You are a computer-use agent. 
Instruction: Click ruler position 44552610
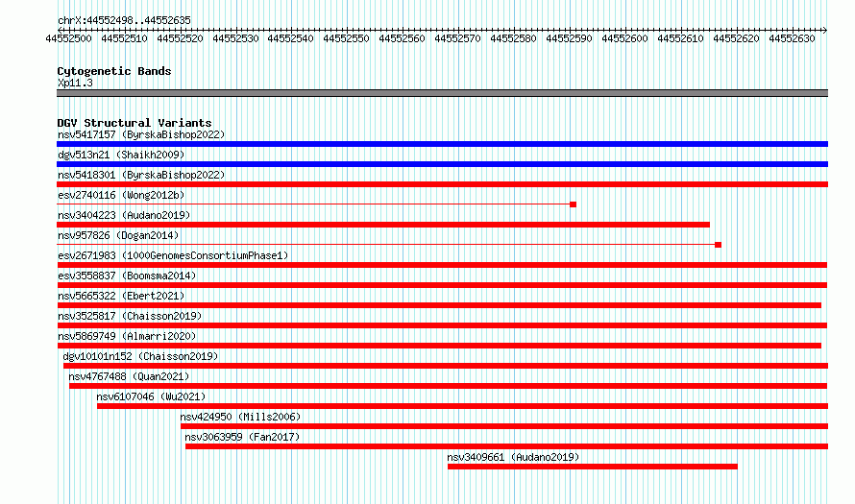coord(680,38)
